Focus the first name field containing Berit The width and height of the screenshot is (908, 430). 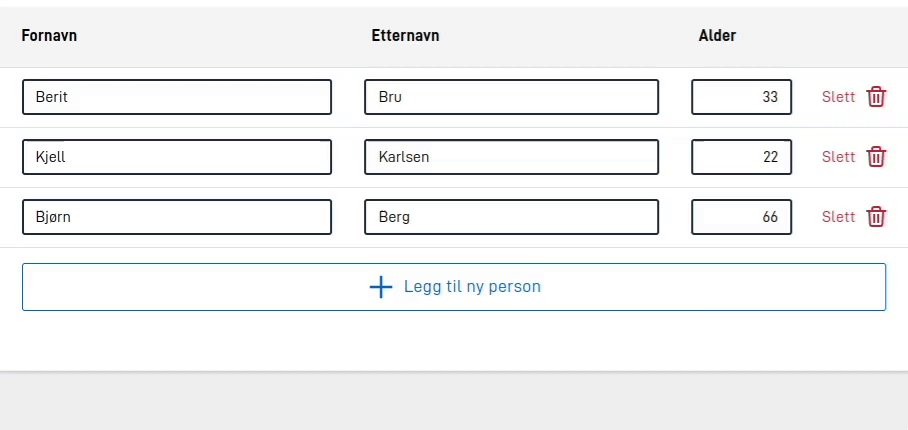(x=176, y=97)
